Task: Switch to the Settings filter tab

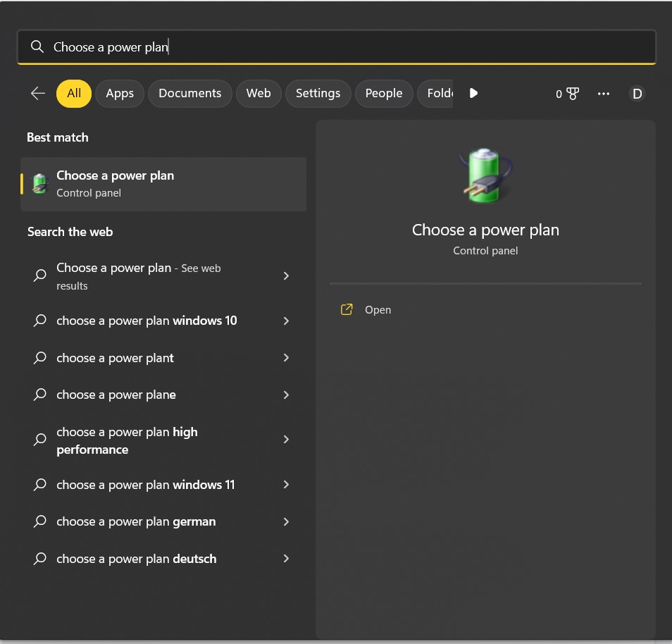Action: coord(318,92)
